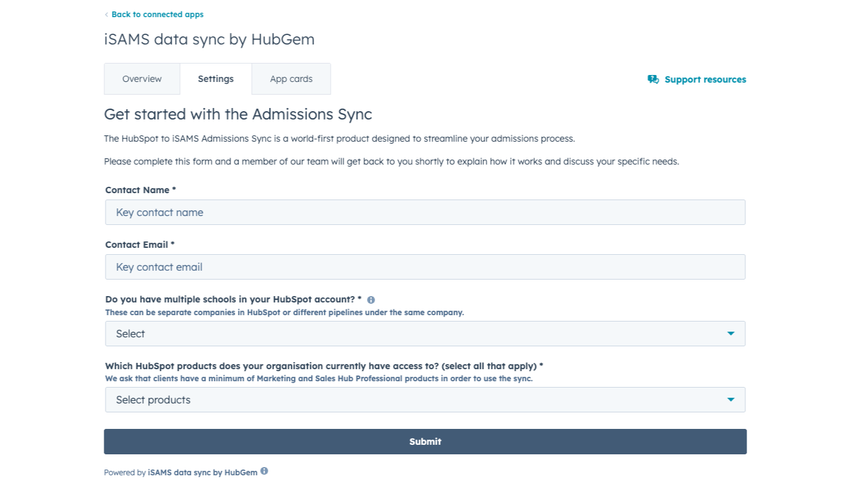Focus the Key contact name field
The width and height of the screenshot is (868, 488).
[425, 212]
